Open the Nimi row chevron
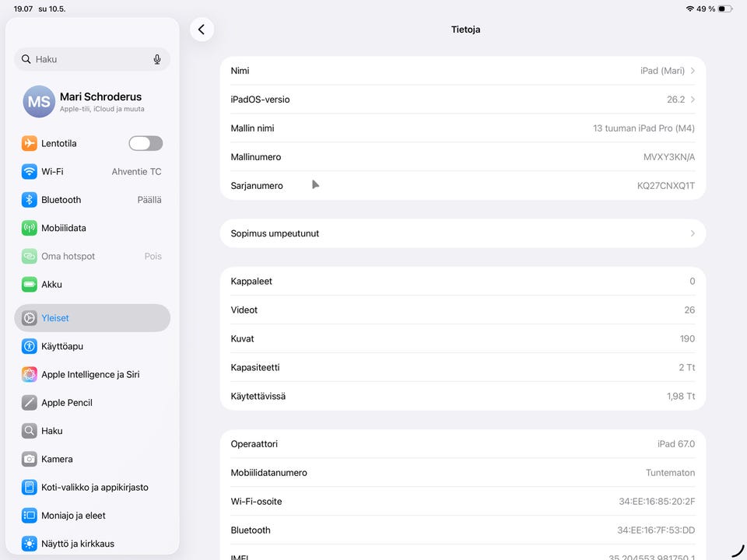 click(693, 71)
